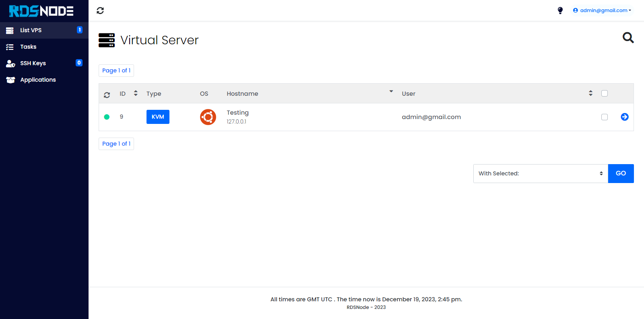The width and height of the screenshot is (644, 319).
Task: Open the With Selected dropdown
Action: coord(540,173)
